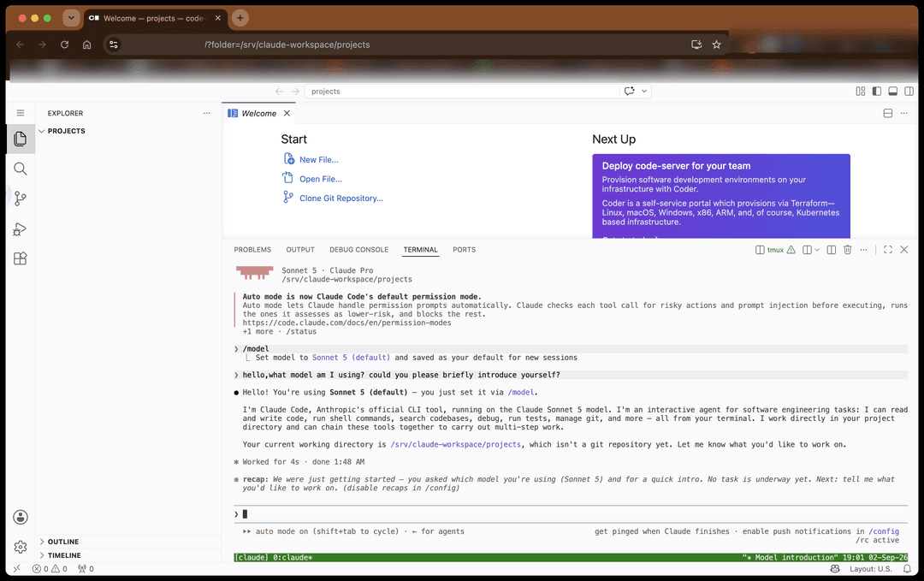Open the Run and Debug view

20,229
